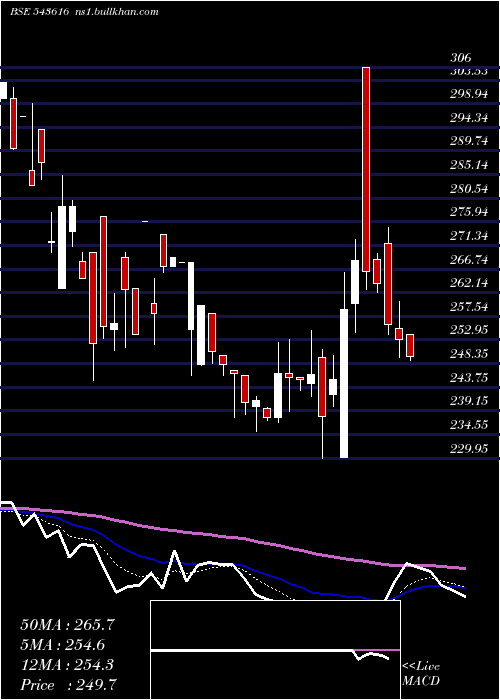The width and height of the screenshot is (500, 700).
Task: Click the MACD indicator box
Action: click(275, 650)
